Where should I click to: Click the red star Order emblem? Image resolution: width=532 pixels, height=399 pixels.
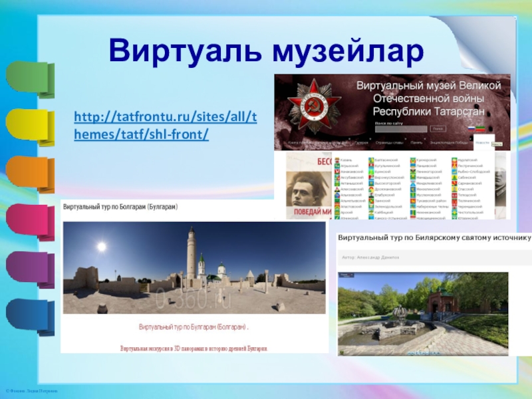pos(314,106)
